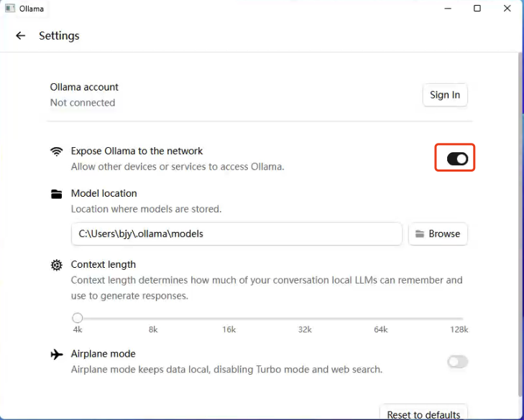Image resolution: width=524 pixels, height=420 pixels.
Task: Browse for a model location folder
Action: click(438, 234)
